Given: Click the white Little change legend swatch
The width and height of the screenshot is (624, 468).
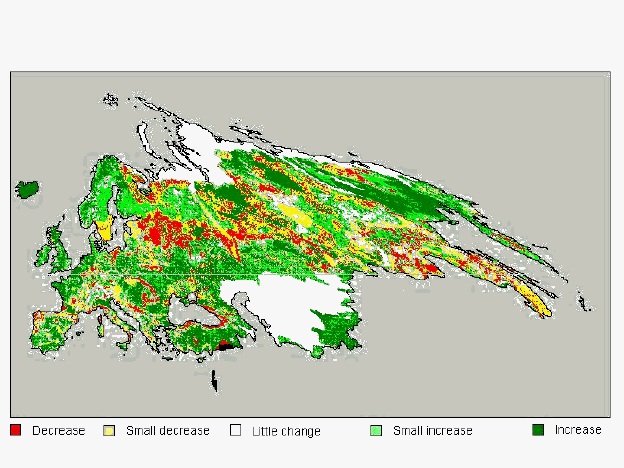Looking at the screenshot, I should point(237,430).
